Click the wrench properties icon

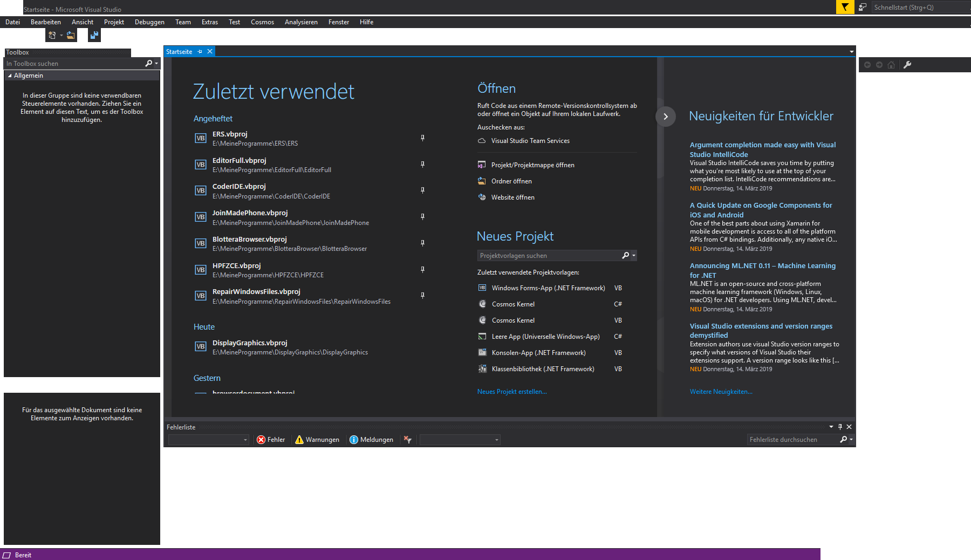click(907, 65)
